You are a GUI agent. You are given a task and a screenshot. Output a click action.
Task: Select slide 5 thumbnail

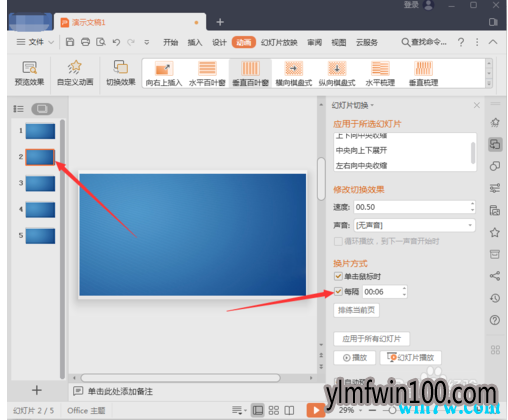(x=40, y=236)
